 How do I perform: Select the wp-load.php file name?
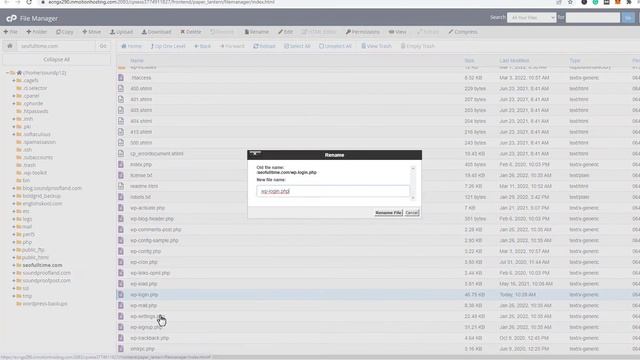click(143, 284)
